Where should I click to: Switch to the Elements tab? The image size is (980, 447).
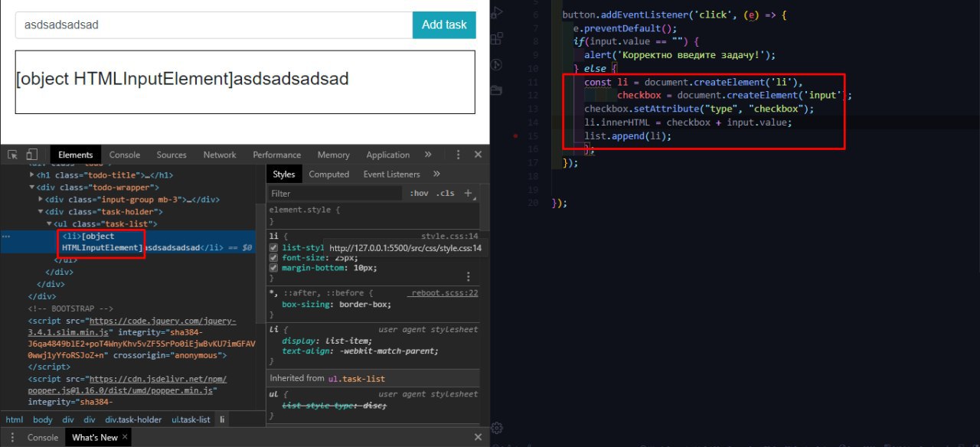pos(75,155)
